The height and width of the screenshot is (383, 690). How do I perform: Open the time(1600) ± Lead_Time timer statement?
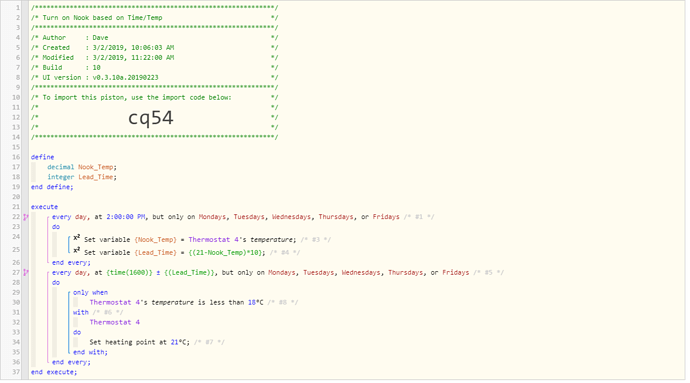pos(261,273)
